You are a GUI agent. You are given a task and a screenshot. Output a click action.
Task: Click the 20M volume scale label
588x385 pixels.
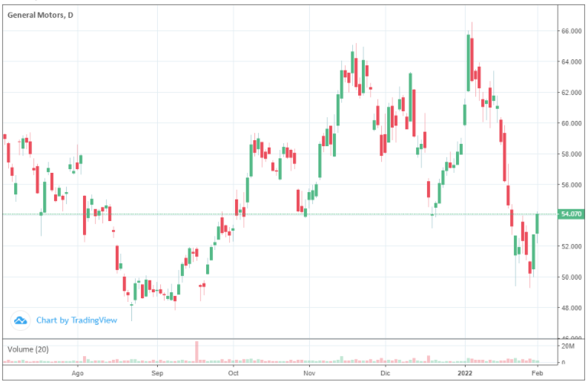point(567,346)
